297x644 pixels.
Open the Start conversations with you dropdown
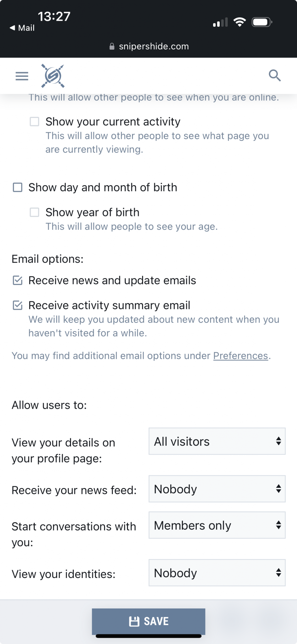coord(217,525)
